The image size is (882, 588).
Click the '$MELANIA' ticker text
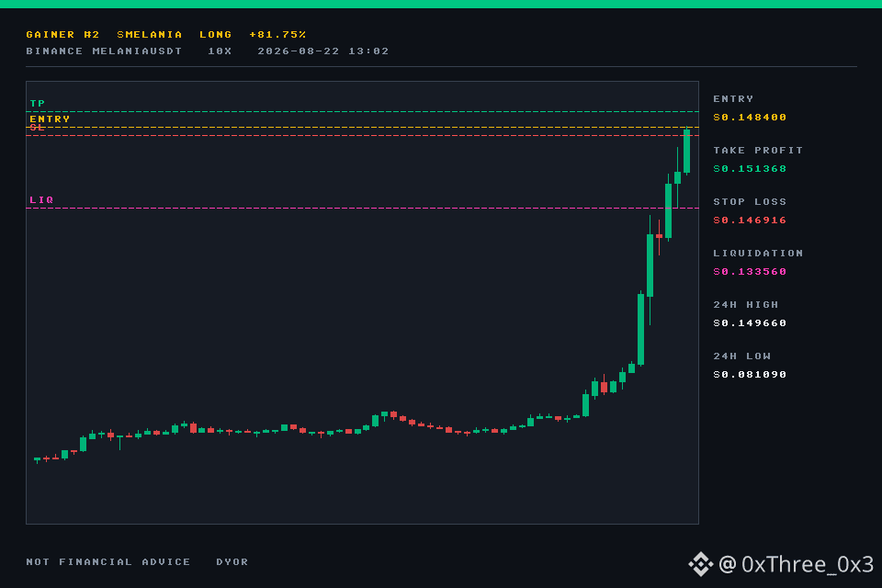(x=149, y=34)
